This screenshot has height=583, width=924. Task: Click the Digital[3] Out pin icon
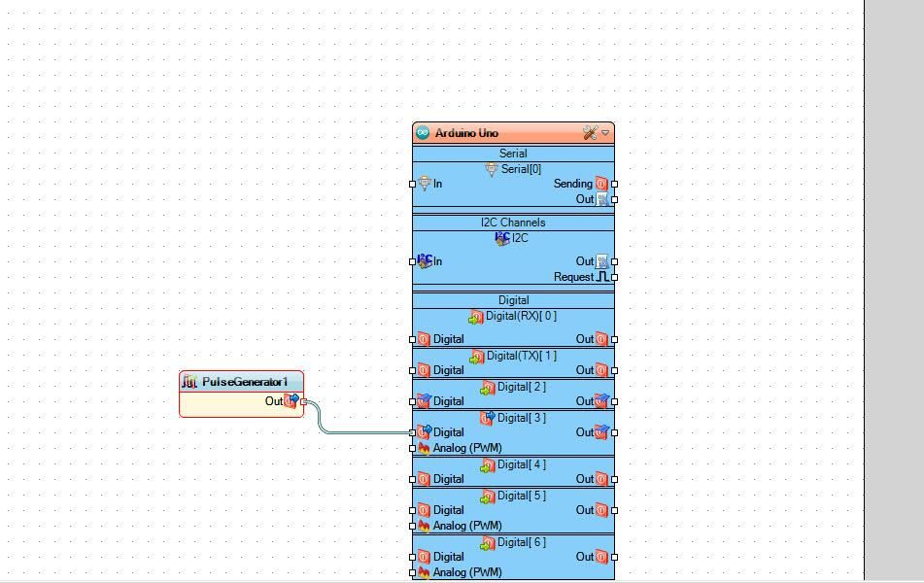coord(601,432)
